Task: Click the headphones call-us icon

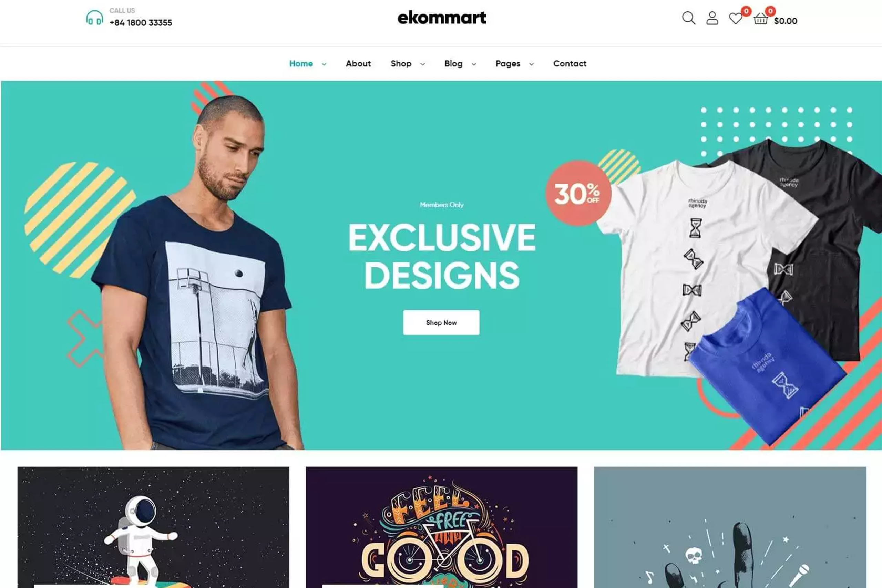Action: point(94,18)
